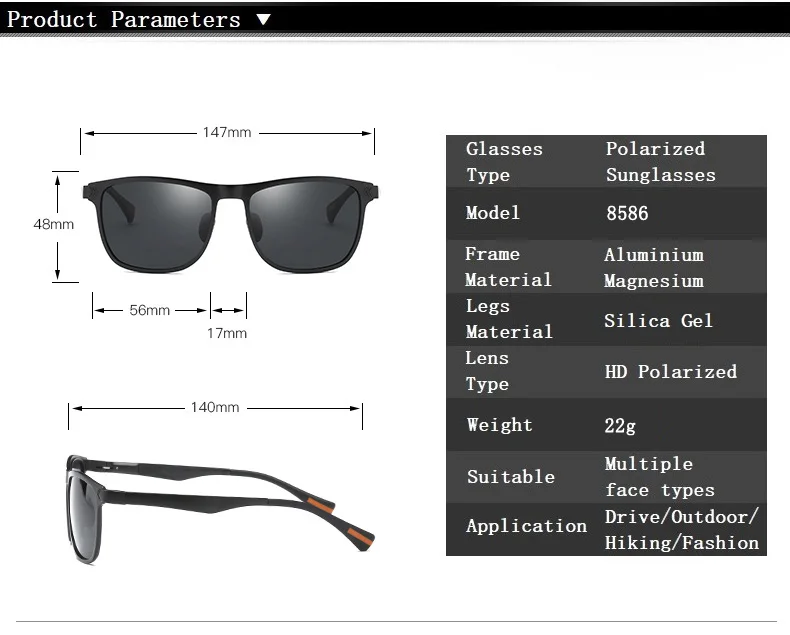Click the Multiple face types value
790x635 pixels.
(660, 477)
